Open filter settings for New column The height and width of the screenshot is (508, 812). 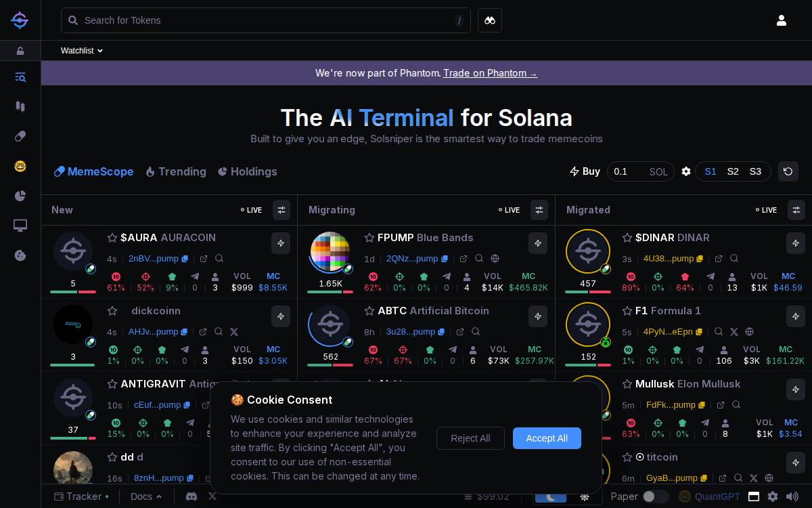281,210
